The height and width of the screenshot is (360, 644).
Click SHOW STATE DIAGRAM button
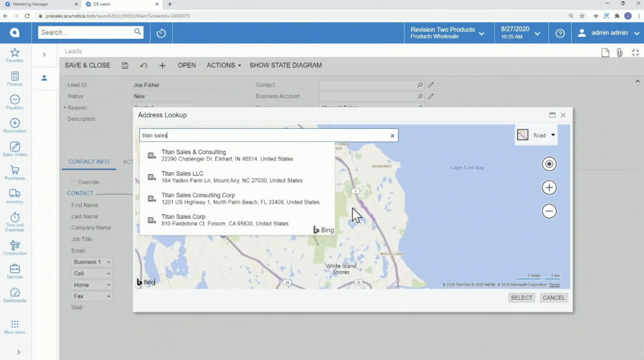pyautogui.click(x=286, y=65)
